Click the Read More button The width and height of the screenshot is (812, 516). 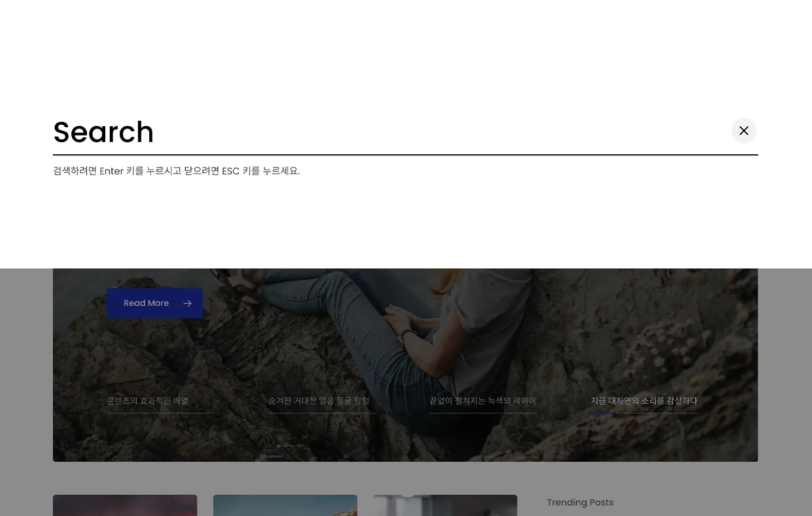155,303
